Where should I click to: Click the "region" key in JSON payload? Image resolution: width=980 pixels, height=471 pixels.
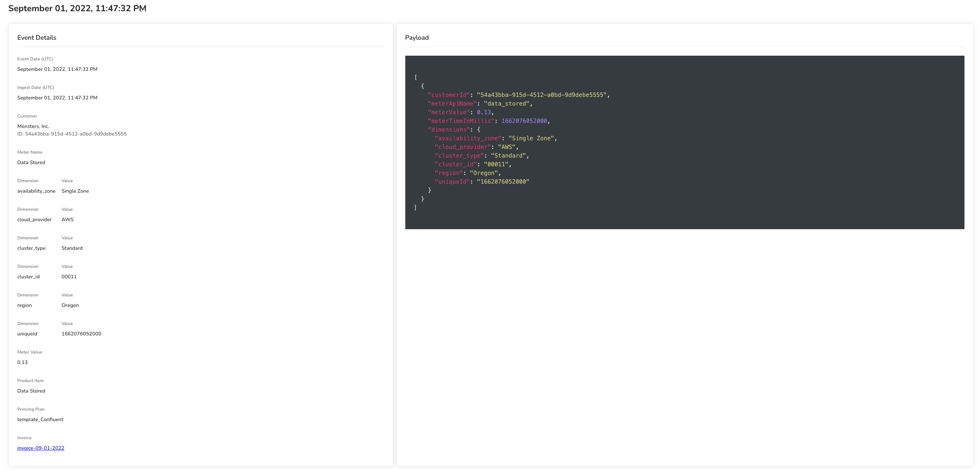pos(449,173)
